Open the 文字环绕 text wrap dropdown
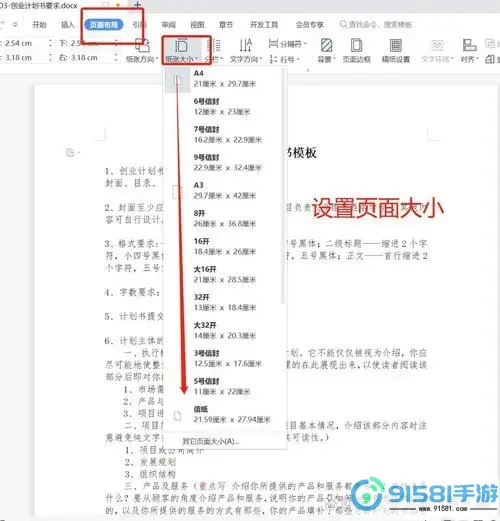 pos(437,51)
